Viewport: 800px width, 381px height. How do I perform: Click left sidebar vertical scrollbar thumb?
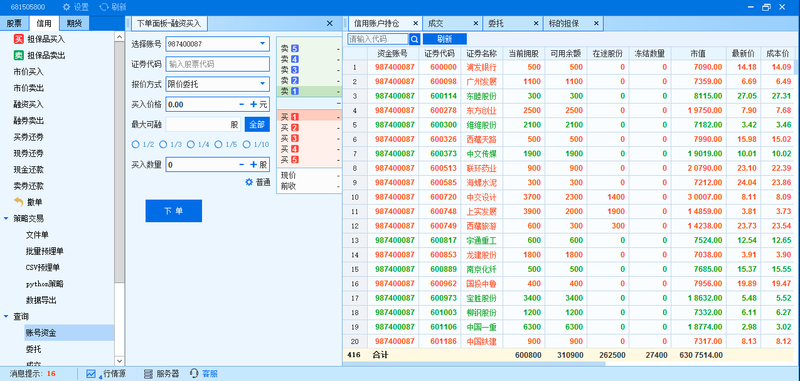pyautogui.click(x=119, y=161)
